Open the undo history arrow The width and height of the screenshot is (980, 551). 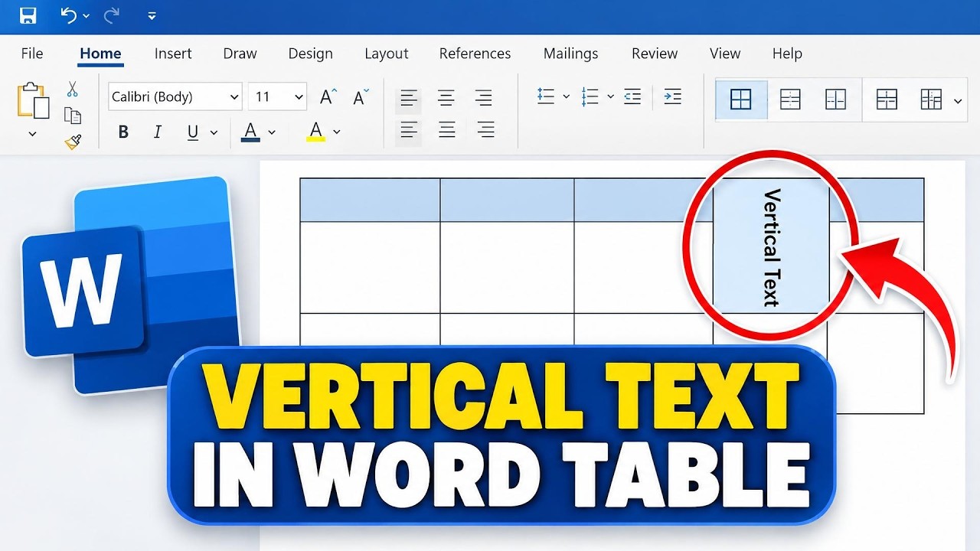(86, 15)
